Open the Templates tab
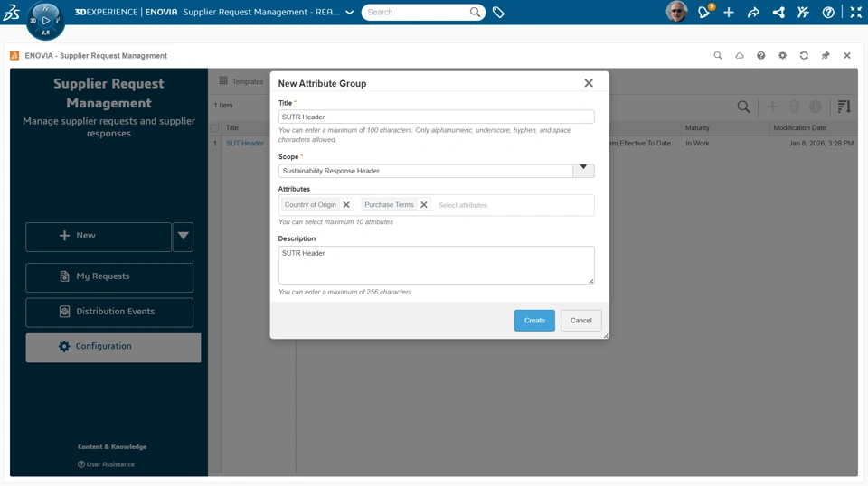 (x=241, y=81)
